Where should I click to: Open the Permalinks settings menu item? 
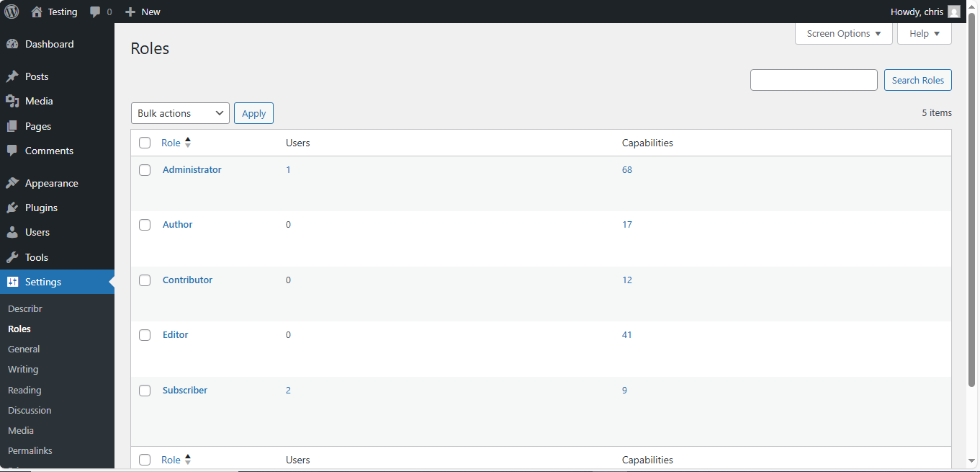(30, 450)
